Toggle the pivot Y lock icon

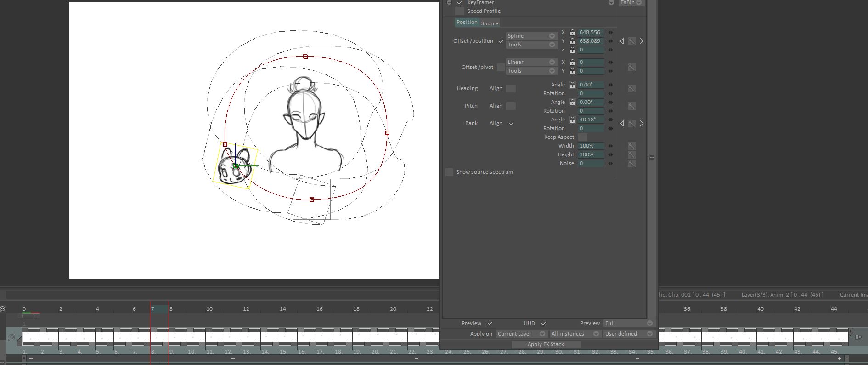(x=572, y=71)
